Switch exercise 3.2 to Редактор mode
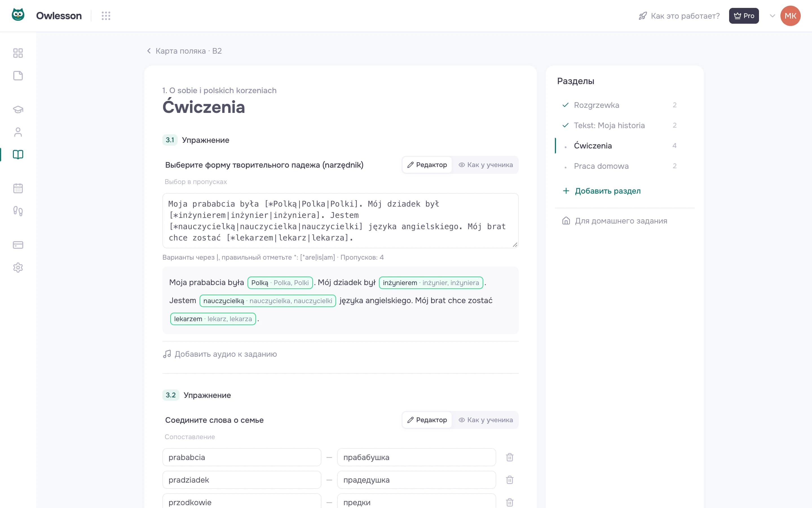The image size is (812, 508). click(427, 420)
